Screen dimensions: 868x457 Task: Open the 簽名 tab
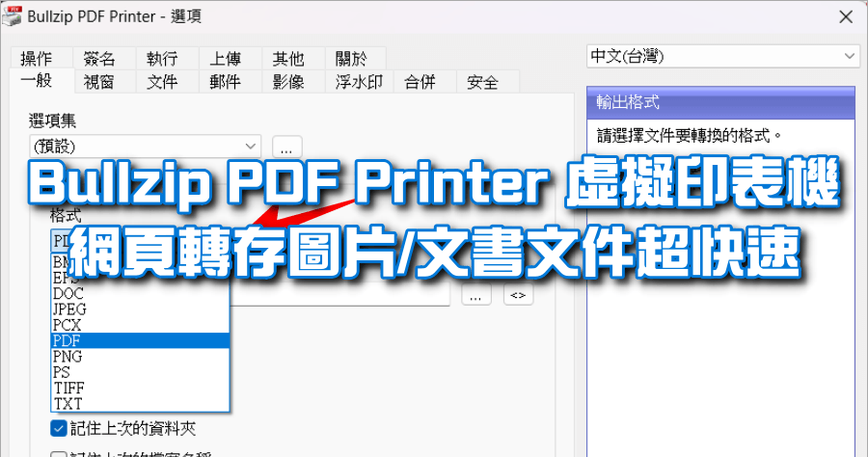click(x=104, y=58)
